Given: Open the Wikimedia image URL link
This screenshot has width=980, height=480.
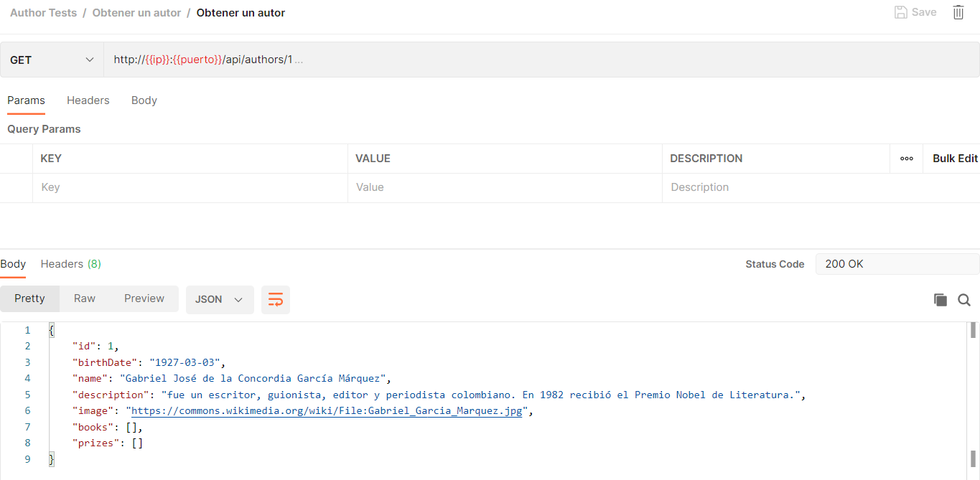Looking at the screenshot, I should (x=326, y=411).
